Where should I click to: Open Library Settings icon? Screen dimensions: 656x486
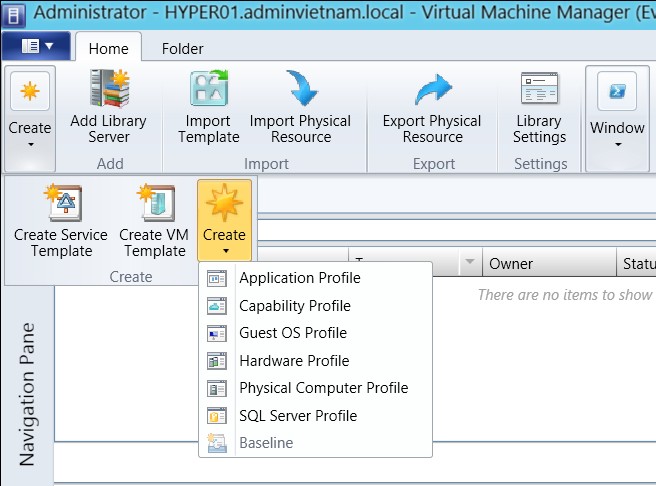tap(540, 88)
